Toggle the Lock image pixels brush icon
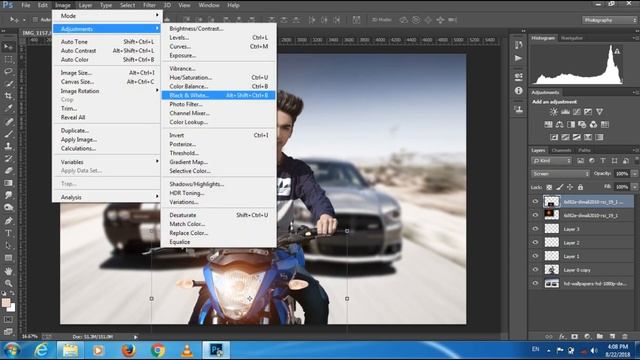This screenshot has width=640, height=360. point(560,187)
